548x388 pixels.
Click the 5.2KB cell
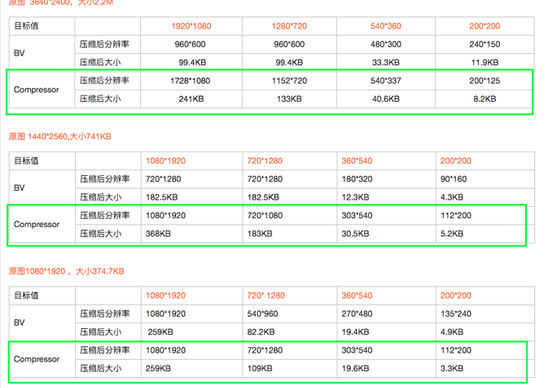[452, 234]
